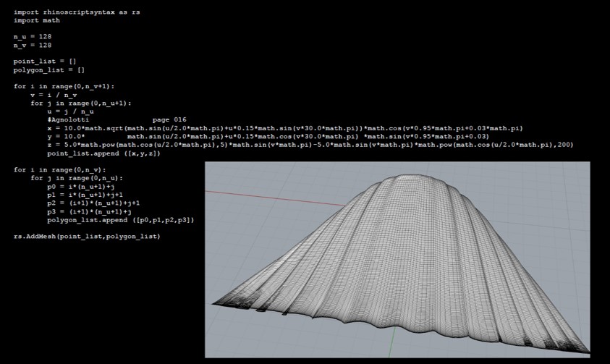Click the 'u = j / n_u' line
This screenshot has width=610, height=364.
pos(70,111)
